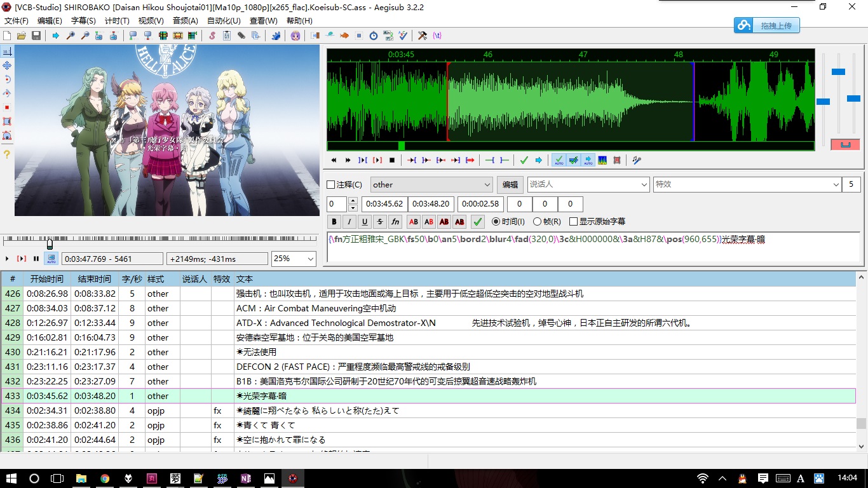Pause video with the pause button
Screen dimensions: 868x488
point(36,259)
